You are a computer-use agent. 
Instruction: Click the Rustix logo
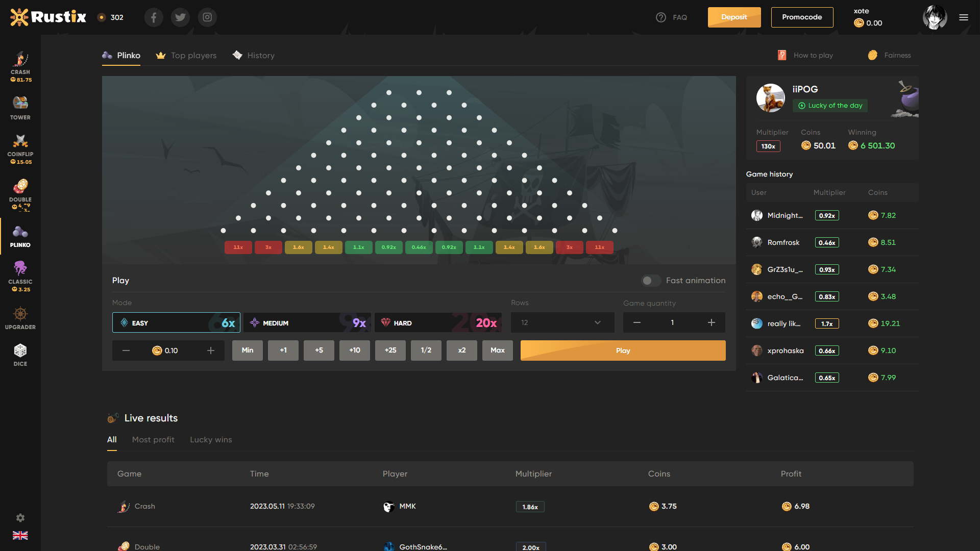48,17
